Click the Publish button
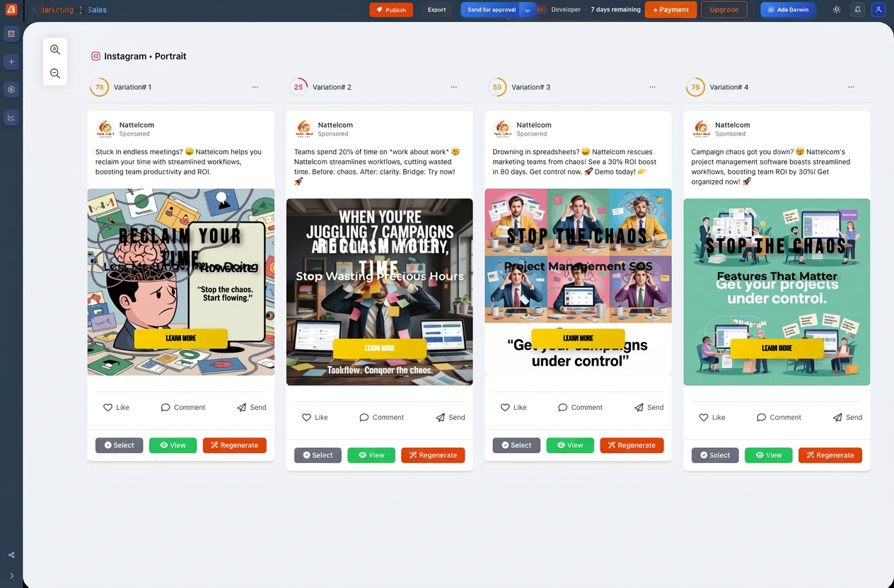The height and width of the screenshot is (588, 894). (x=391, y=10)
